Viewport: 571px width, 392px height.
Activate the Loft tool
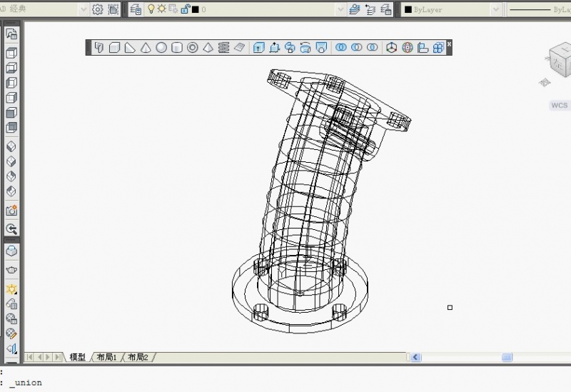pyautogui.click(x=321, y=48)
